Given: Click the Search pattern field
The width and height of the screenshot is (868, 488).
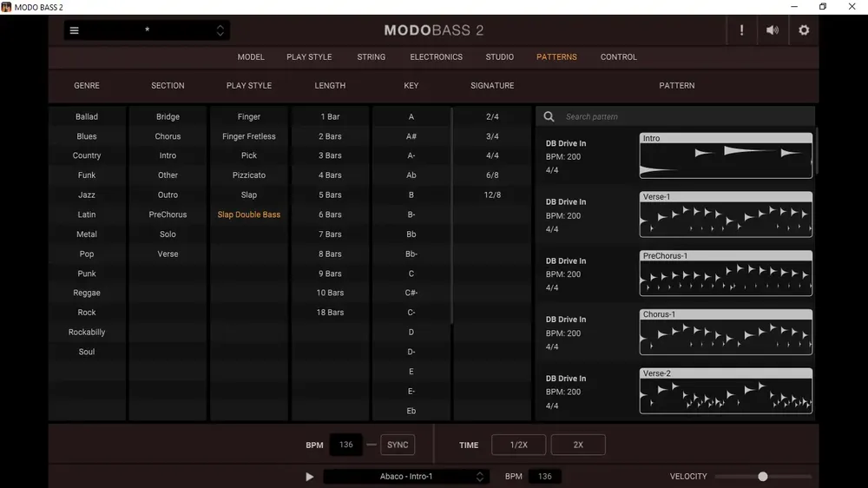Looking at the screenshot, I should tap(687, 116).
